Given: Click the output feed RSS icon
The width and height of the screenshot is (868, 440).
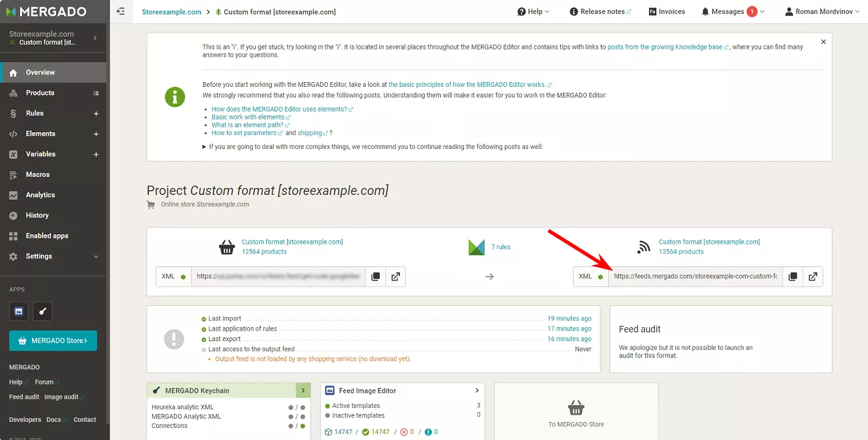Looking at the screenshot, I should 644,247.
